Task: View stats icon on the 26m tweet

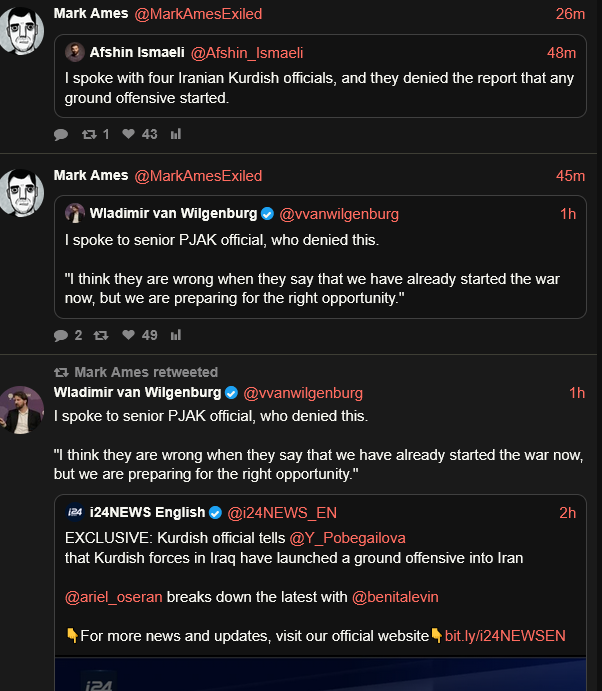Action: coord(176,134)
